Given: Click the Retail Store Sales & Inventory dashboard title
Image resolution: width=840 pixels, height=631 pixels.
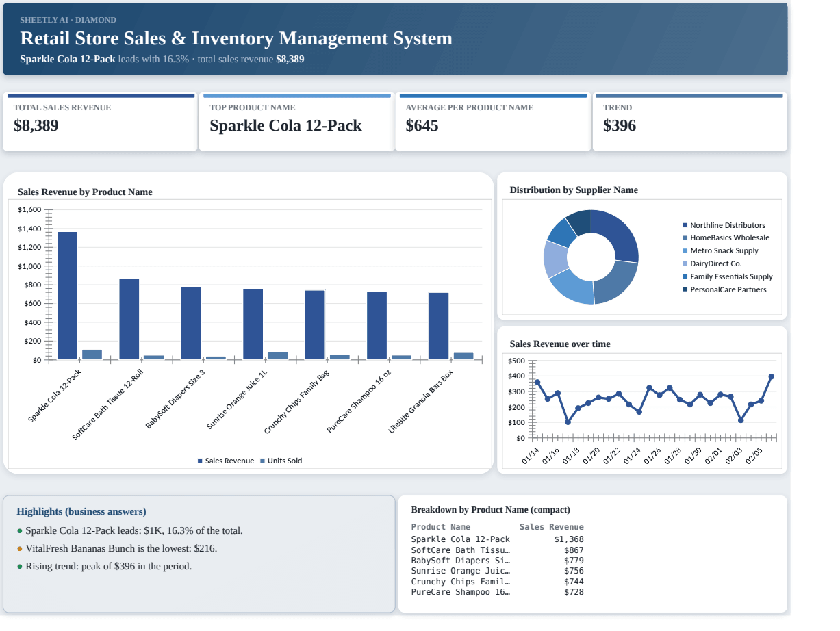Looking at the screenshot, I should (x=236, y=38).
